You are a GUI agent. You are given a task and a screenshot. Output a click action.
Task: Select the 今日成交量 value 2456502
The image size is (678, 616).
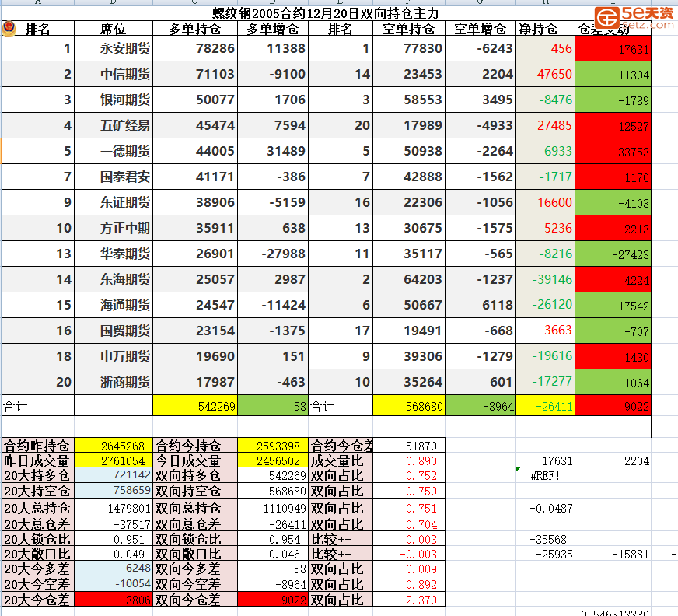(x=273, y=460)
